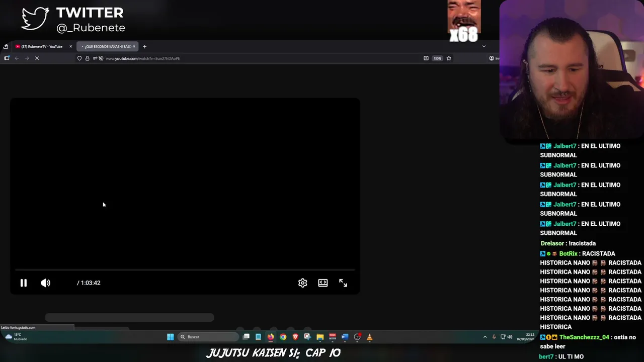Viewport: 644px width, 362px height.
Task: Open the system volume tray icon
Action: (510, 337)
